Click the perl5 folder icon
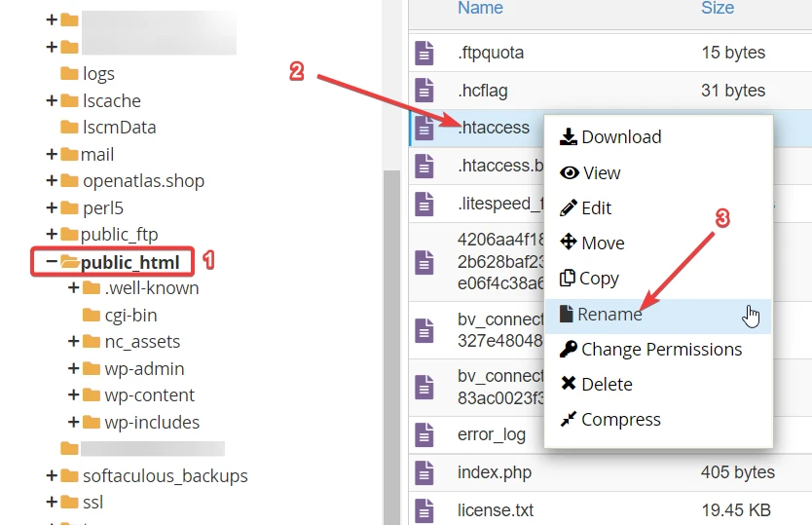812x525 pixels. (69, 207)
